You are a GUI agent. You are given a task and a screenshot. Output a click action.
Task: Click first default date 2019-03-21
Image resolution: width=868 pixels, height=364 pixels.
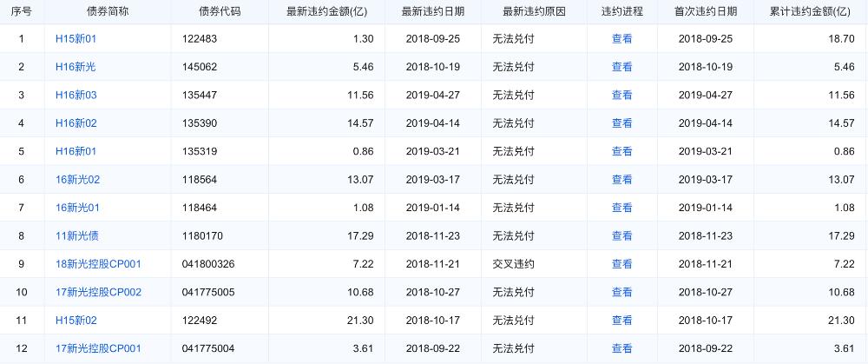[705, 151]
